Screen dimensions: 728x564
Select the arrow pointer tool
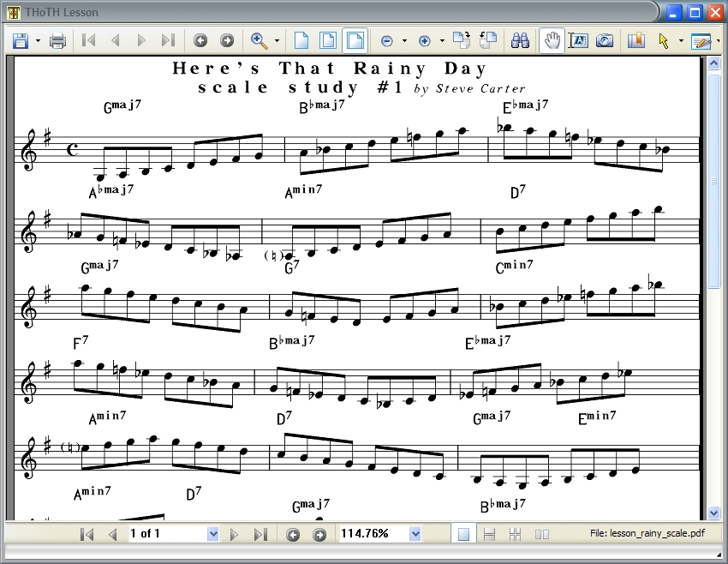(x=663, y=41)
